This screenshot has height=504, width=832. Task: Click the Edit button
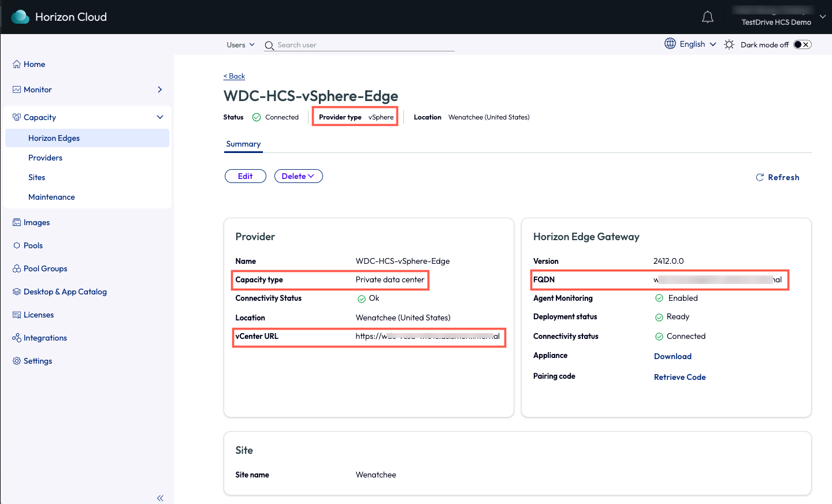tap(245, 176)
